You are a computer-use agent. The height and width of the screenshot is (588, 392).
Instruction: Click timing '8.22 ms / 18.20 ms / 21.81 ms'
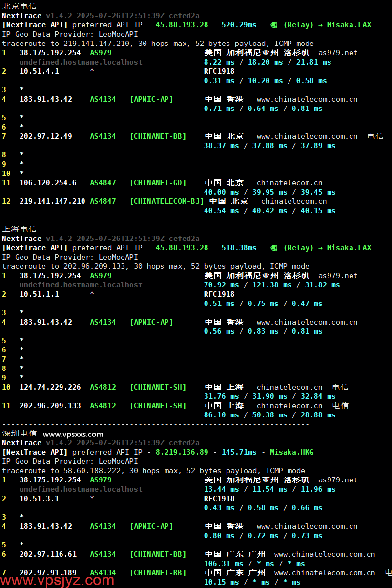click(268, 62)
